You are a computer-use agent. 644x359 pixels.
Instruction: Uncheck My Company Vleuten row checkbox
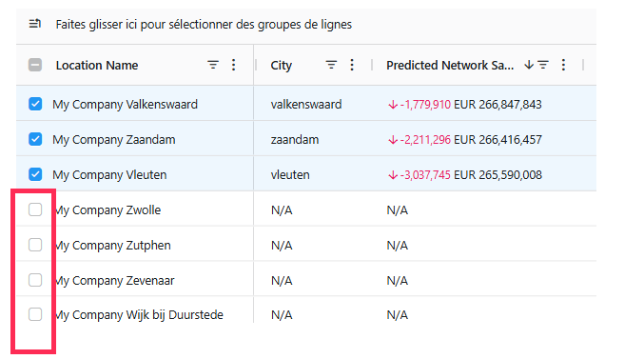point(35,174)
